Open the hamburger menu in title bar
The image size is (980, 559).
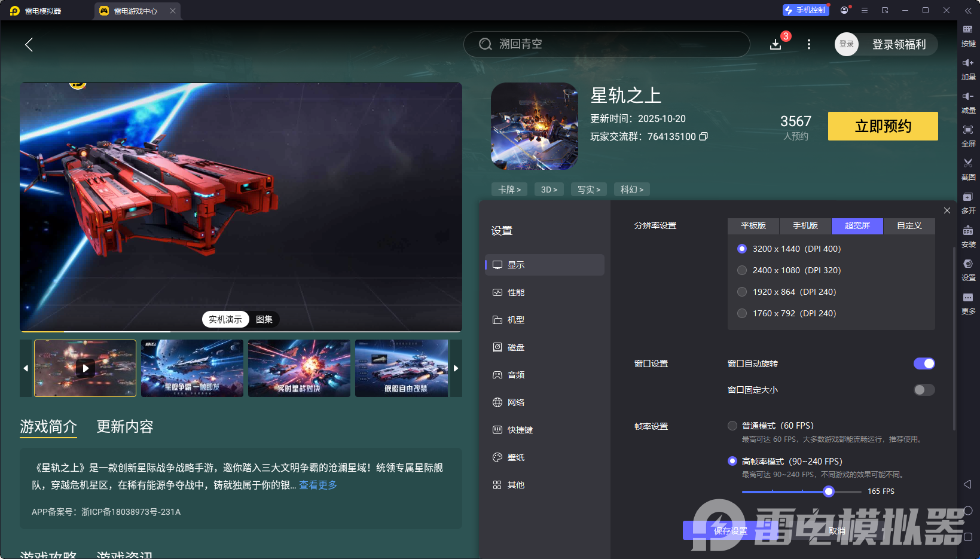click(865, 10)
